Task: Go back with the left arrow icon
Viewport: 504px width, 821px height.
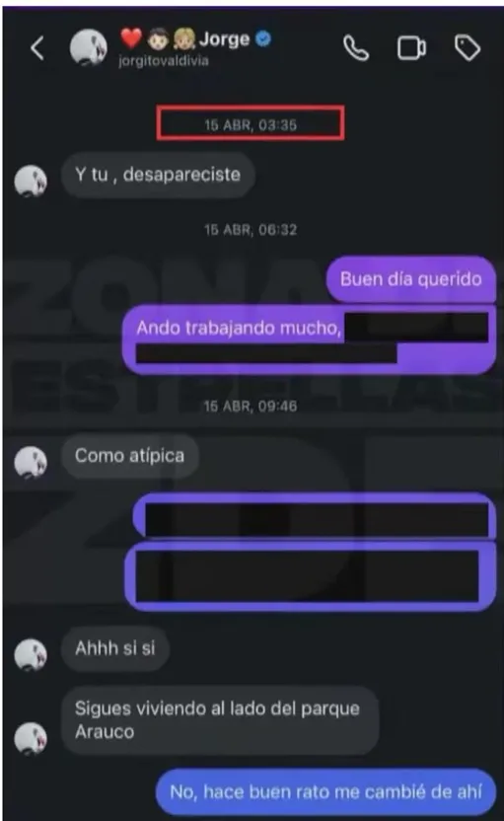Action: [x=37, y=48]
